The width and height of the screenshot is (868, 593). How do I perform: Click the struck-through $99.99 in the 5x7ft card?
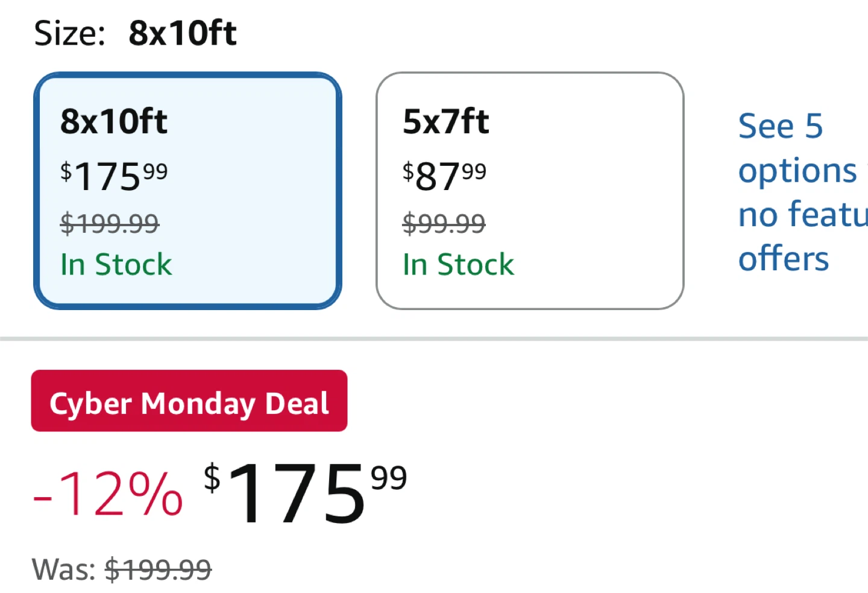click(x=444, y=224)
